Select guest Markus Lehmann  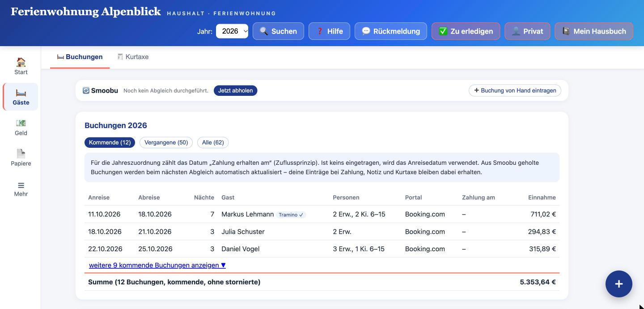247,214
